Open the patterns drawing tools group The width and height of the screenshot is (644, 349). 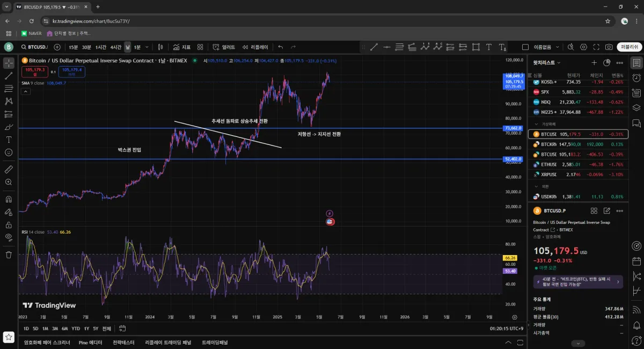pyautogui.click(x=9, y=101)
